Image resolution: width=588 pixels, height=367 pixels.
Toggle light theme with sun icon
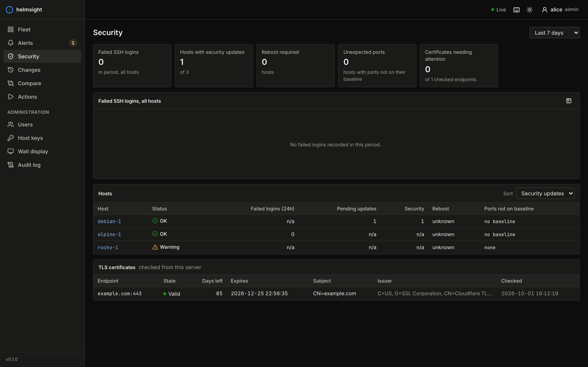pos(529,10)
